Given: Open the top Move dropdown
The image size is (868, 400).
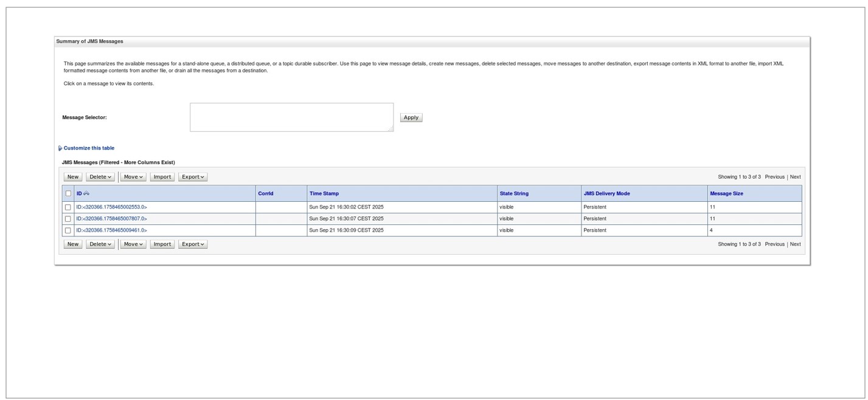Looking at the screenshot, I should (x=133, y=177).
